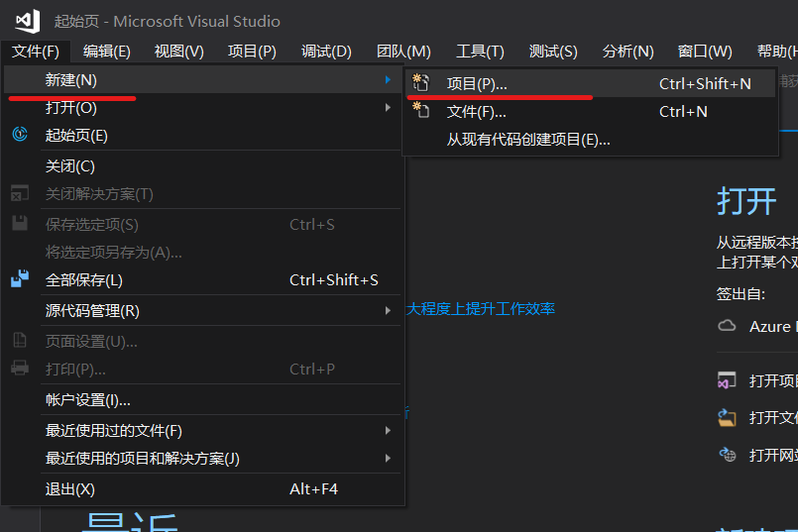
Task: Click the Ctrl+N shortcut text
Action: [x=683, y=111]
